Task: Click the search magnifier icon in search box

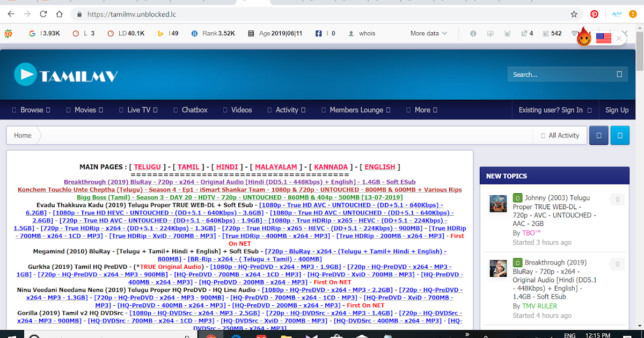Action: (619, 75)
